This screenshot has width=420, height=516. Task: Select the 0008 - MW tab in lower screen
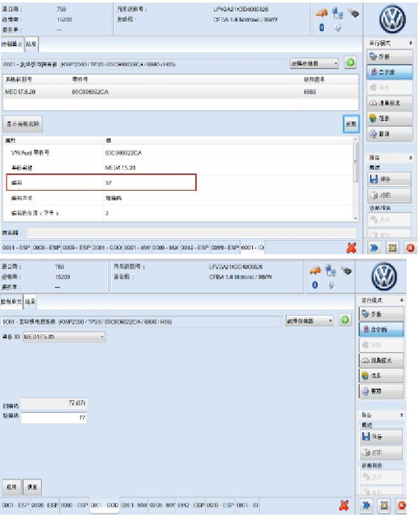(x=162, y=505)
